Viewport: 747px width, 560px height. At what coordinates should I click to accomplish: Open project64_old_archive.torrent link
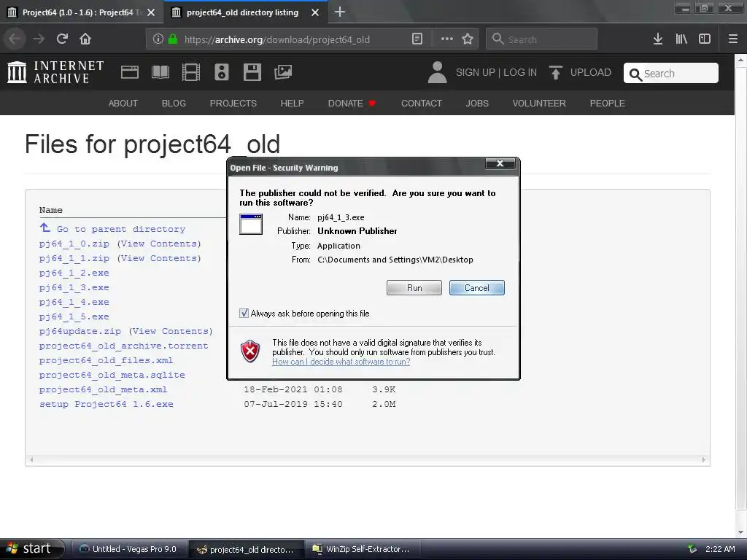click(x=123, y=346)
